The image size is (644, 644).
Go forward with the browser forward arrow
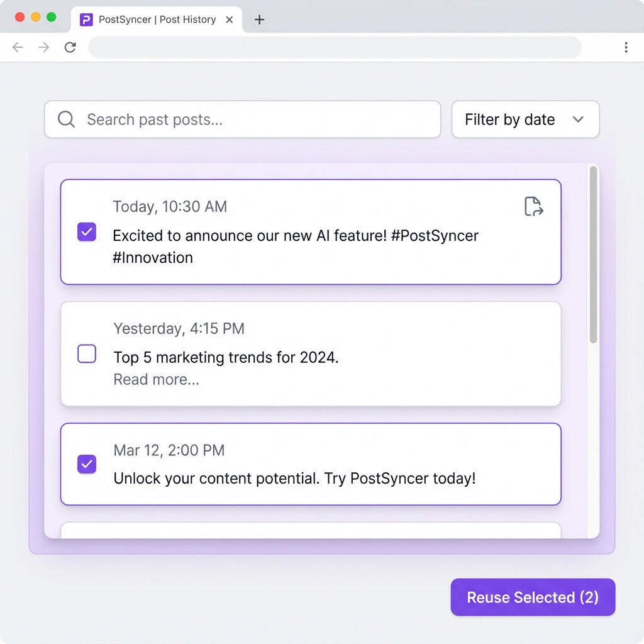(x=44, y=47)
